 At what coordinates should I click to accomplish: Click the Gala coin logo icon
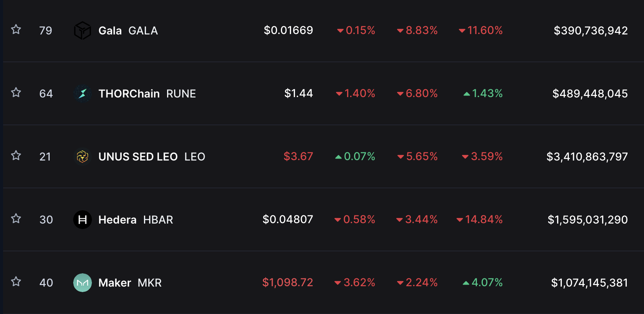[x=83, y=31]
